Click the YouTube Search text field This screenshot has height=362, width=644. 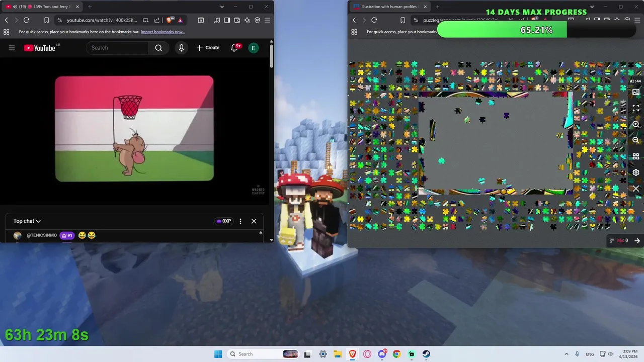click(117, 48)
